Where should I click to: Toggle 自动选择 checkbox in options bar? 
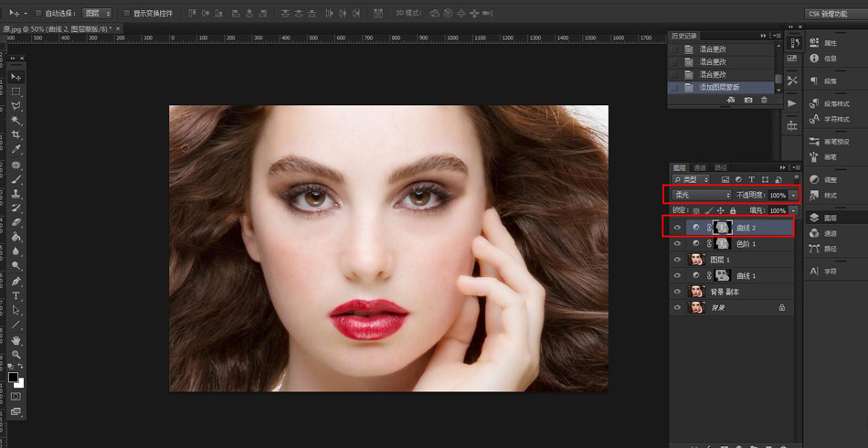[38, 13]
